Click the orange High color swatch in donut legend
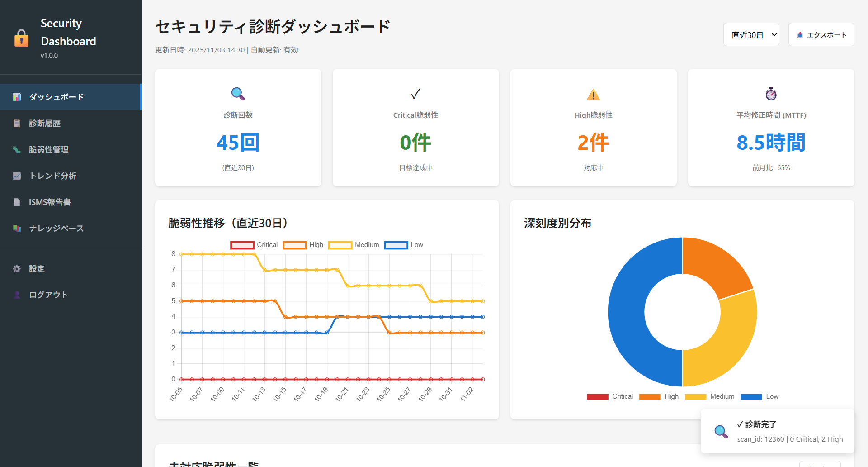This screenshot has height=467, width=868. pyautogui.click(x=650, y=396)
